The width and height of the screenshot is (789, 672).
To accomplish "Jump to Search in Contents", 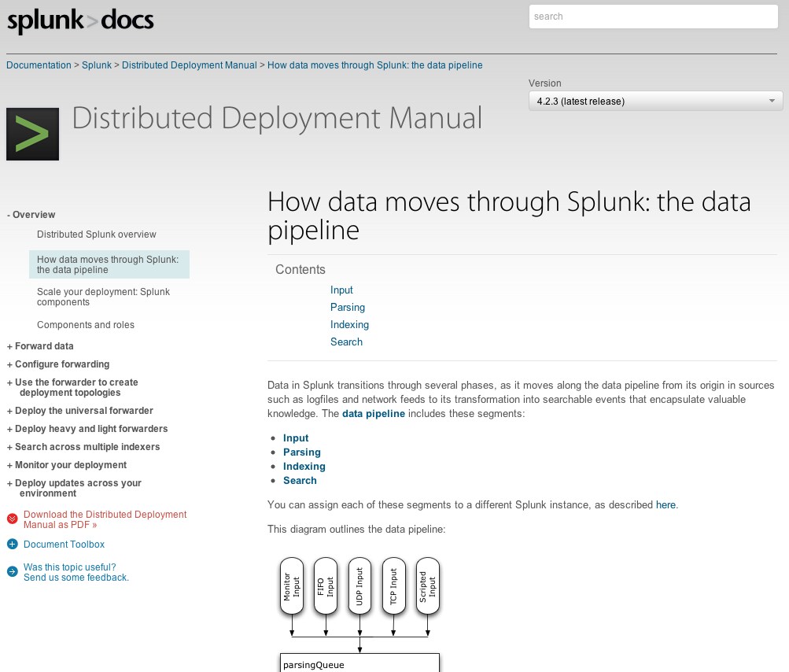I will click(346, 342).
